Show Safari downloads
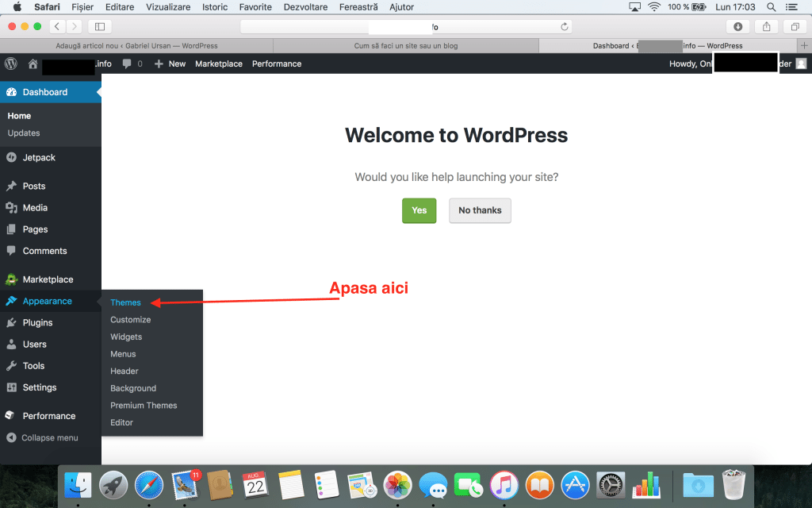Viewport: 812px width, 508px height. (x=738, y=26)
